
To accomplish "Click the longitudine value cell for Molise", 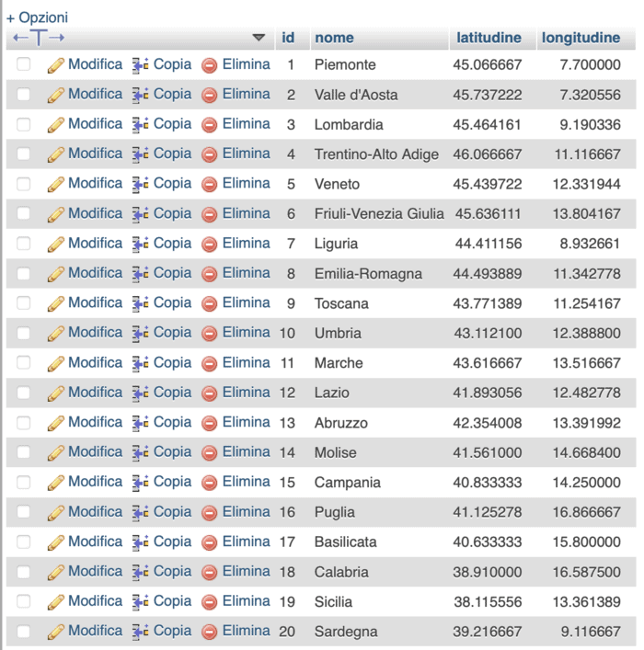I will click(586, 452).
